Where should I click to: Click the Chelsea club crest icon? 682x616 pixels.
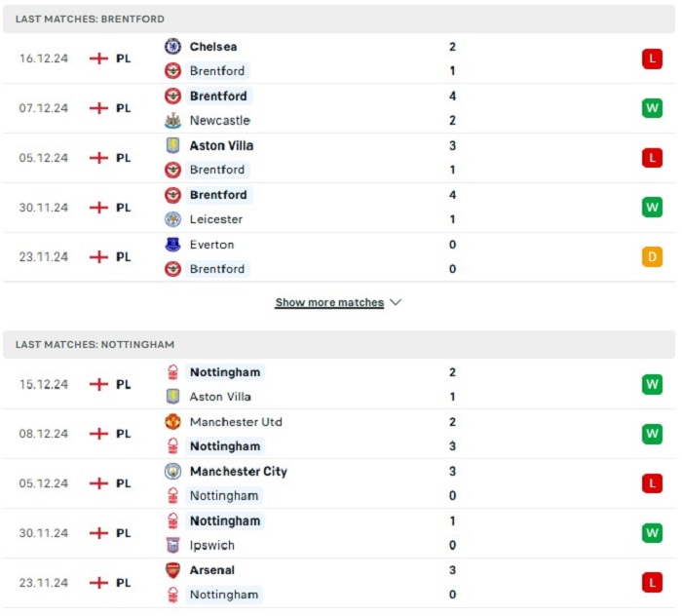tap(172, 46)
